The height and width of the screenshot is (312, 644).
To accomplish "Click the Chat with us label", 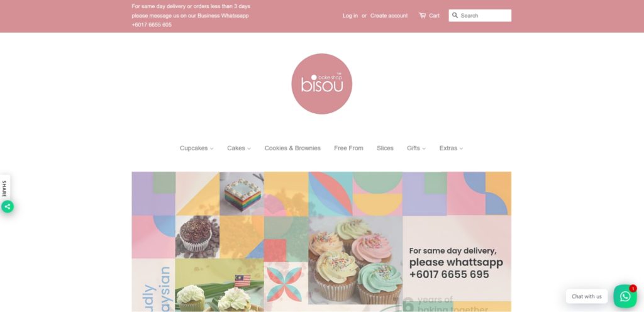I will [x=587, y=296].
